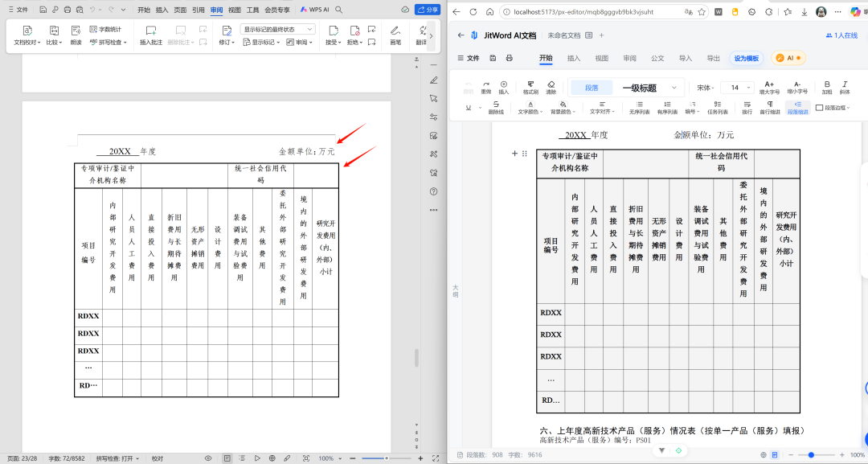Click 设为模板 button in JitWord
This screenshot has width=868, height=464.
click(746, 58)
